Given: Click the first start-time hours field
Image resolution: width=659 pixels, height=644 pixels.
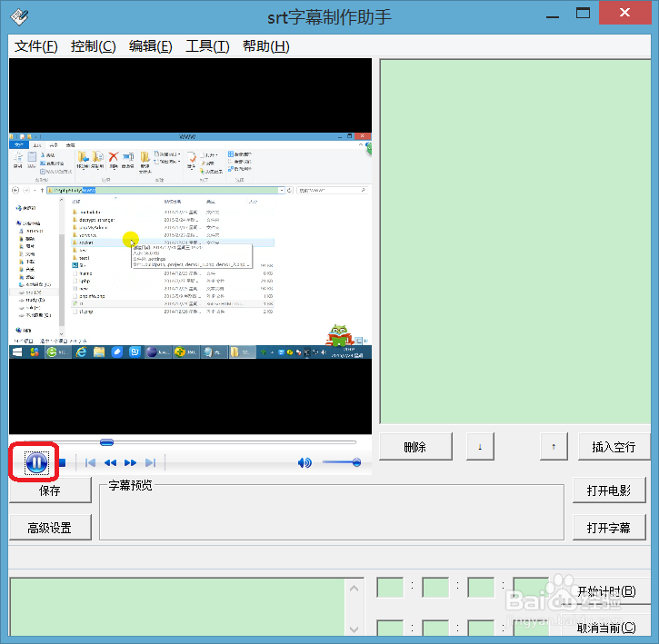Looking at the screenshot, I should point(390,588).
